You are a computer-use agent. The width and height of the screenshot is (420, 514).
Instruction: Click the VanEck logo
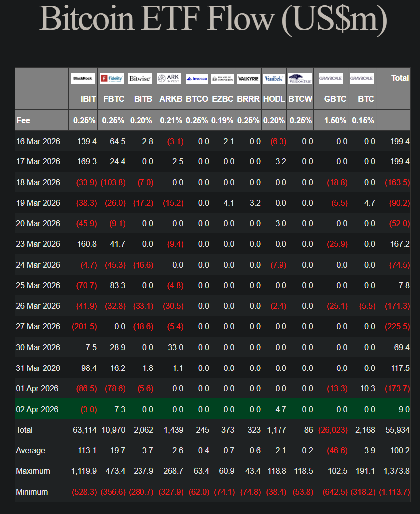point(274,78)
